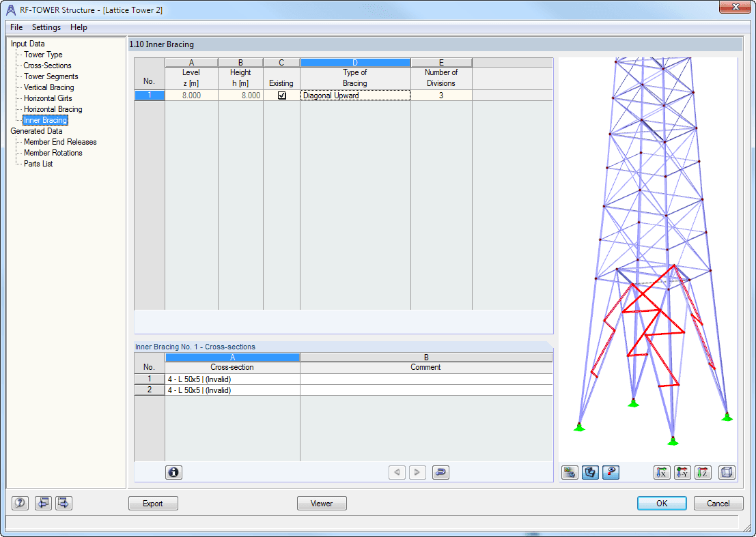
Task: Click the previous cross-section arrow button
Action: [397, 472]
